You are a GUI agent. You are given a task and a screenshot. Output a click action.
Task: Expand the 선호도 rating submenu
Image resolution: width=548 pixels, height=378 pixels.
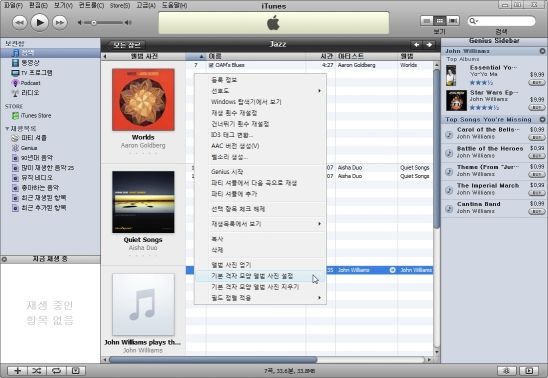(319, 91)
